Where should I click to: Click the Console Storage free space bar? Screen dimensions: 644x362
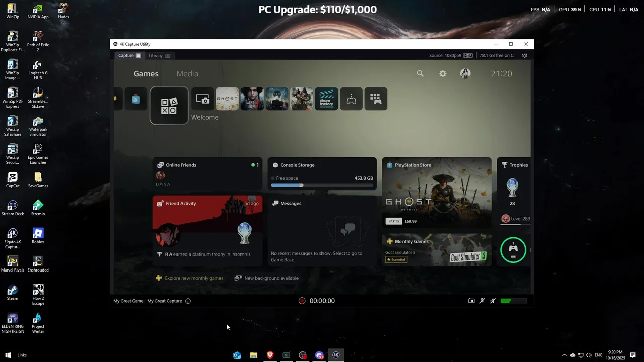(x=322, y=185)
